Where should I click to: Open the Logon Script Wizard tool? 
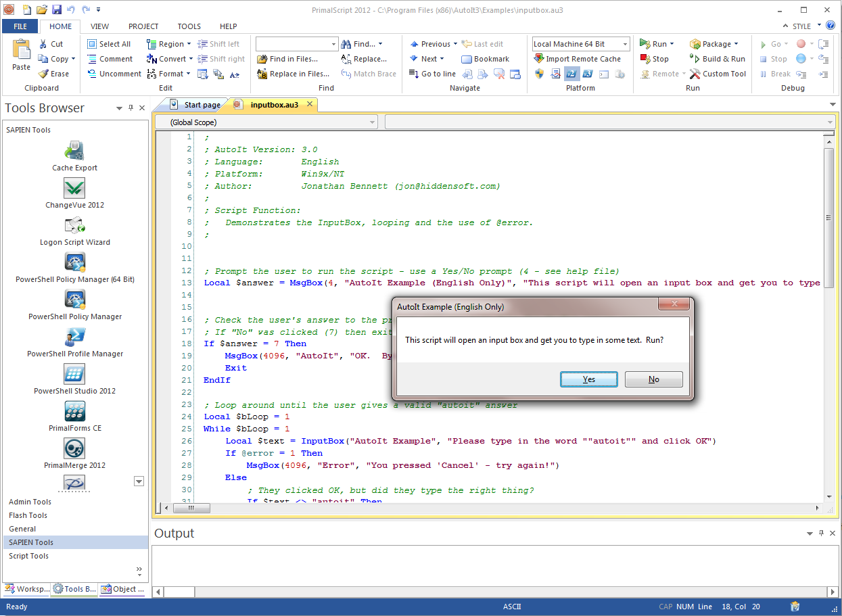[x=74, y=231]
